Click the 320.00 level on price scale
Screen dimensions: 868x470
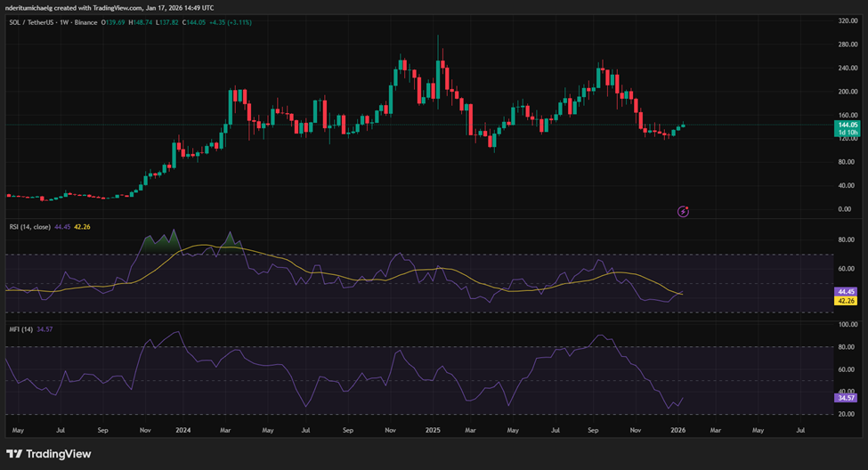coord(848,20)
